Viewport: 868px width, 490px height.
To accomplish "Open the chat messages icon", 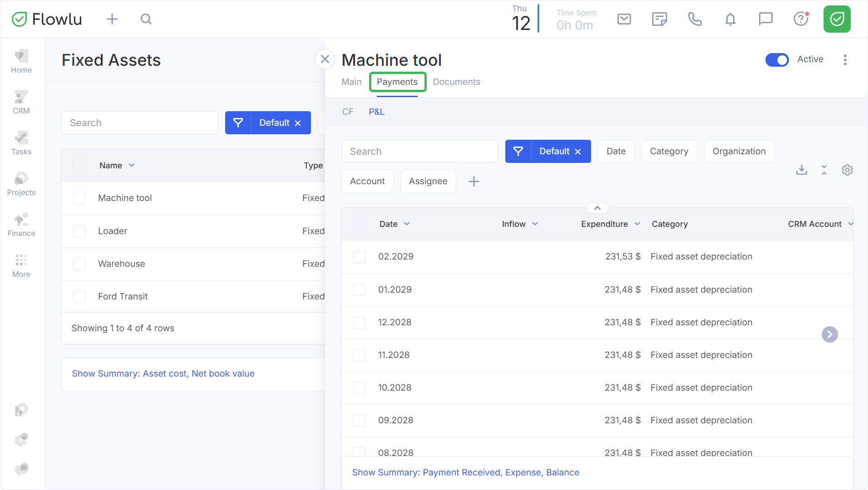I will coord(765,19).
